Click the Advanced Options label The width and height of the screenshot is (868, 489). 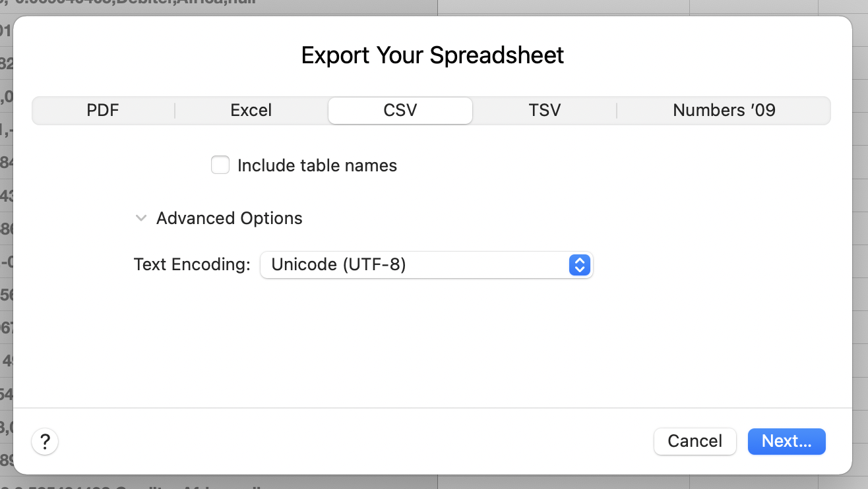click(x=229, y=218)
